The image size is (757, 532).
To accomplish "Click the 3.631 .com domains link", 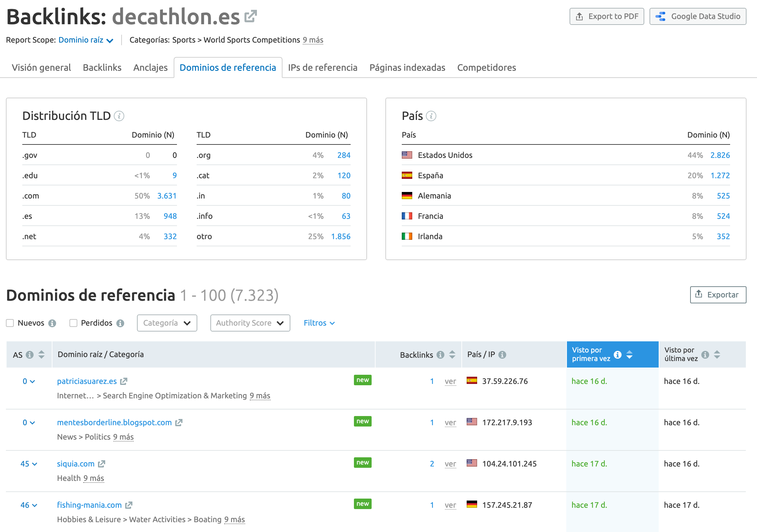I will 167,196.
